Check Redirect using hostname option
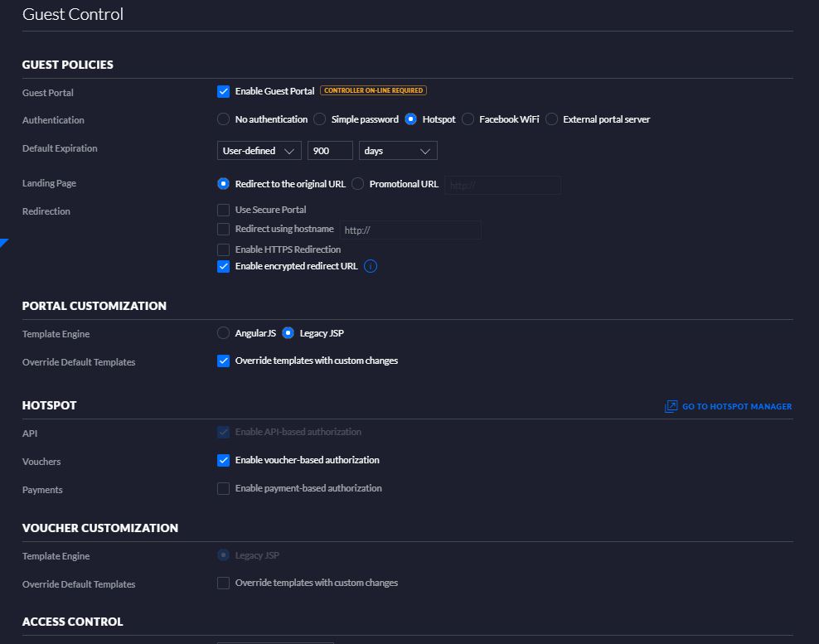 223,230
